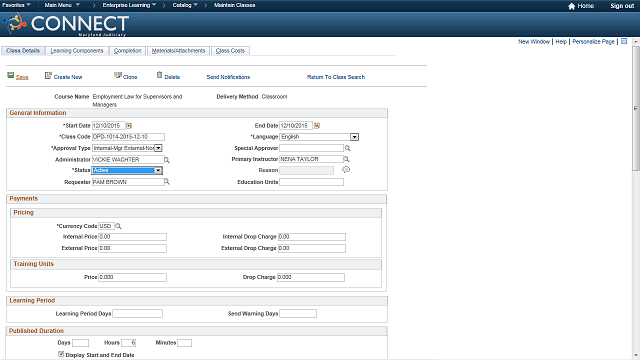
Task: Look up Administrator with magnifier icon
Action: point(167,160)
